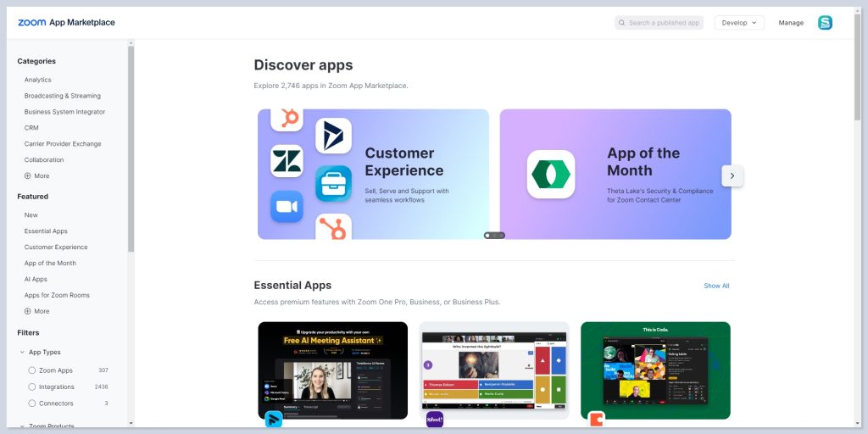Click the Zoom camera icon in banner

(287, 207)
